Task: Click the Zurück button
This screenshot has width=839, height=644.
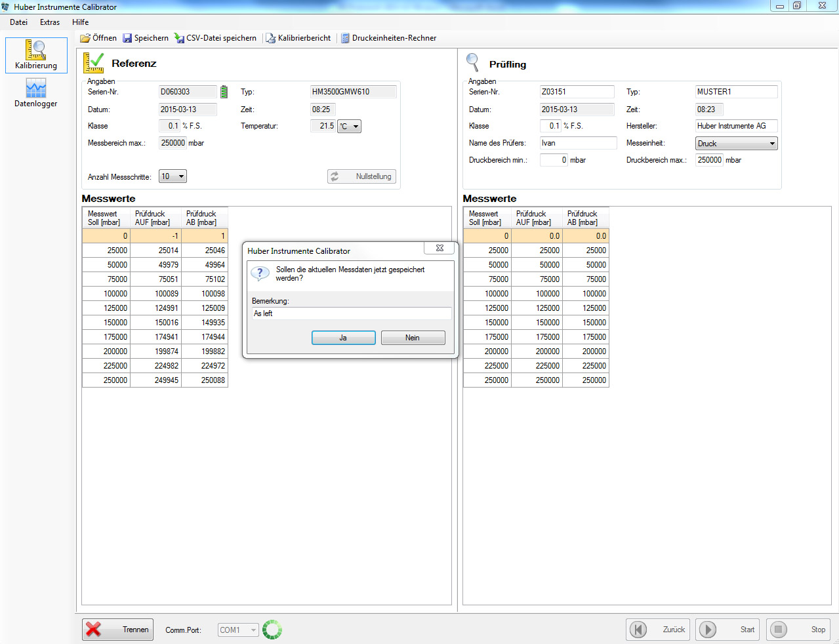Action: (659, 630)
